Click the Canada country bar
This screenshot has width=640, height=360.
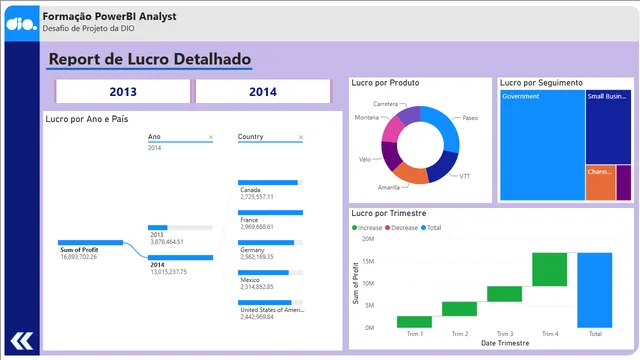coord(270,182)
